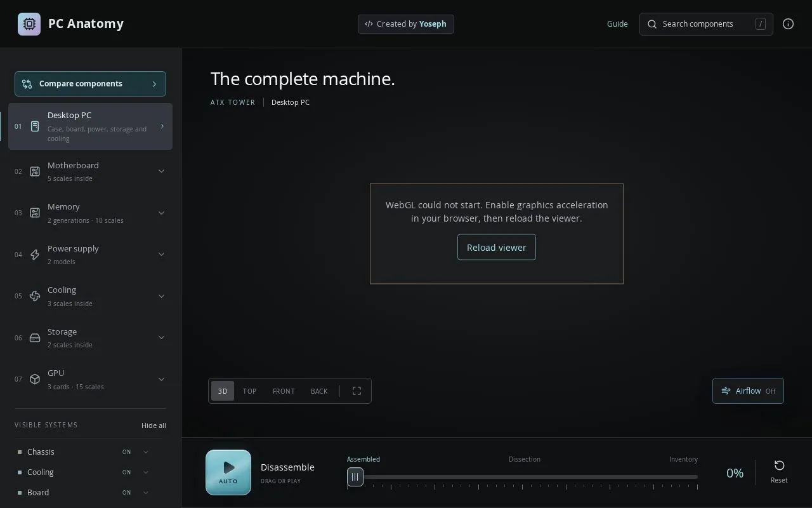This screenshot has height=508, width=812.
Task: Open the Compare components panel
Action: (x=90, y=84)
